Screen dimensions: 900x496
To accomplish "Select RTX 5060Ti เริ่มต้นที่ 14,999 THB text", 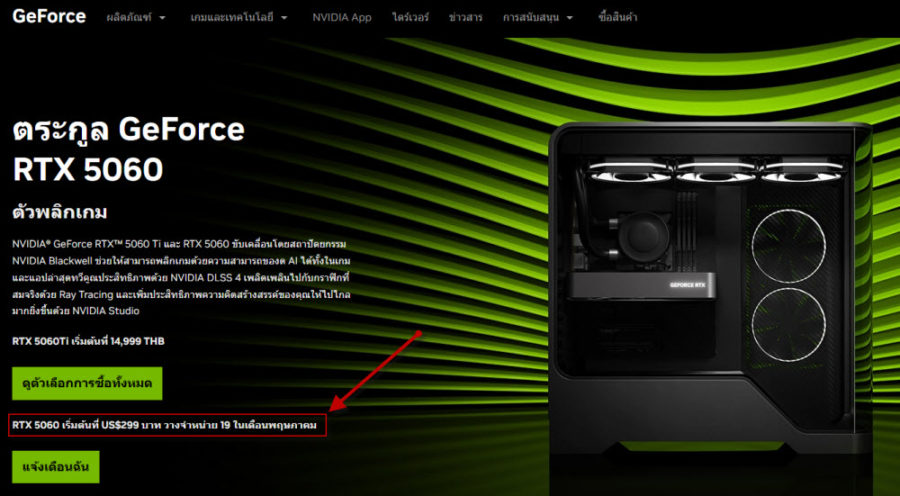I will click(x=88, y=341).
